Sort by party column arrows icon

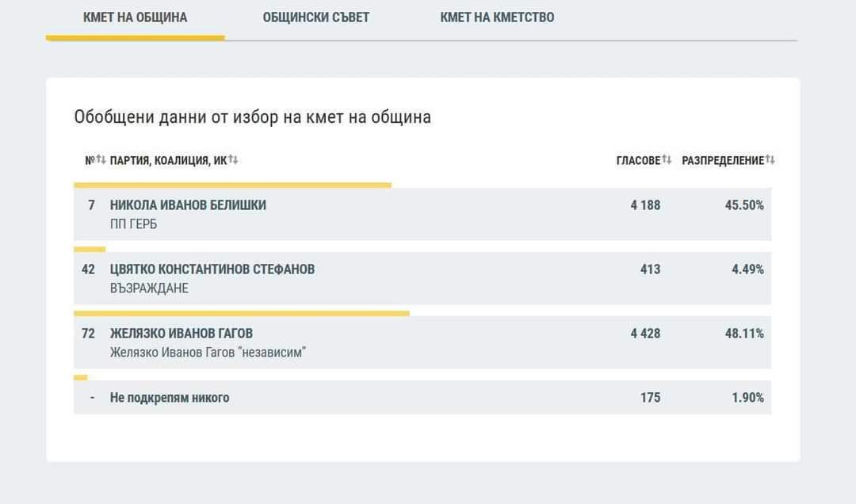pos(234,160)
